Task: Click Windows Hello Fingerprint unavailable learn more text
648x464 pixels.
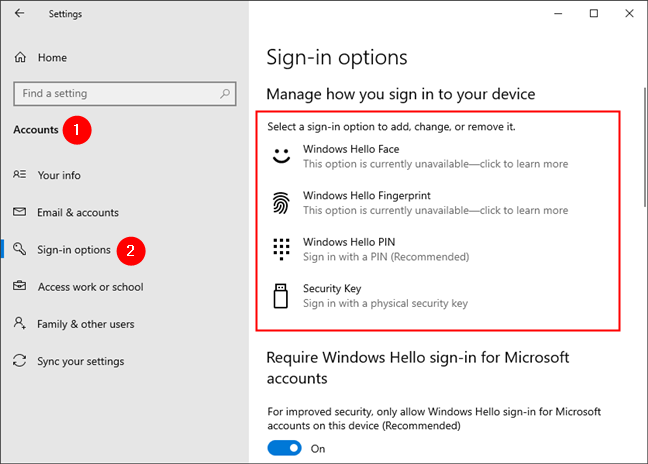Action: tap(435, 211)
